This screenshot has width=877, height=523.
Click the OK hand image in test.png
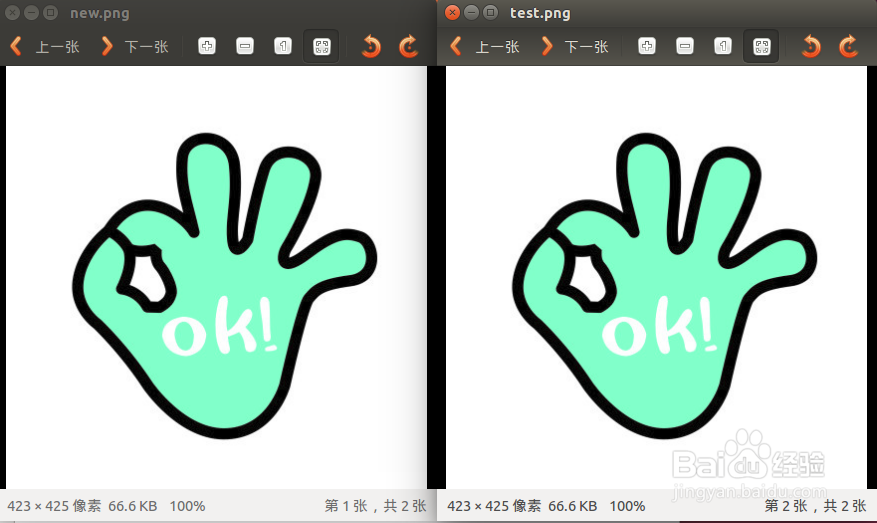pyautogui.click(x=664, y=285)
